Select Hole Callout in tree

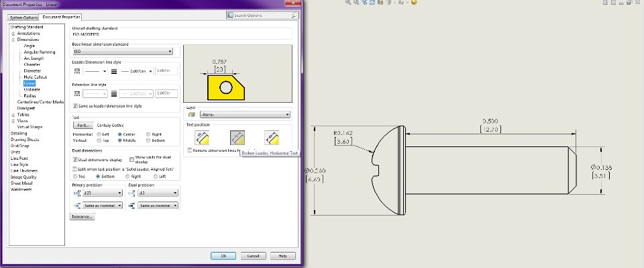click(x=36, y=77)
